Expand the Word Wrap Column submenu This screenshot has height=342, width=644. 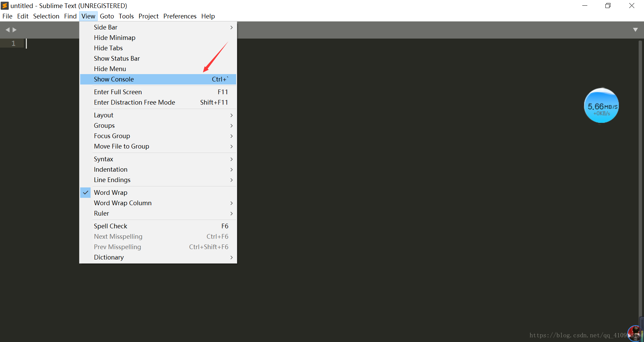tap(158, 203)
